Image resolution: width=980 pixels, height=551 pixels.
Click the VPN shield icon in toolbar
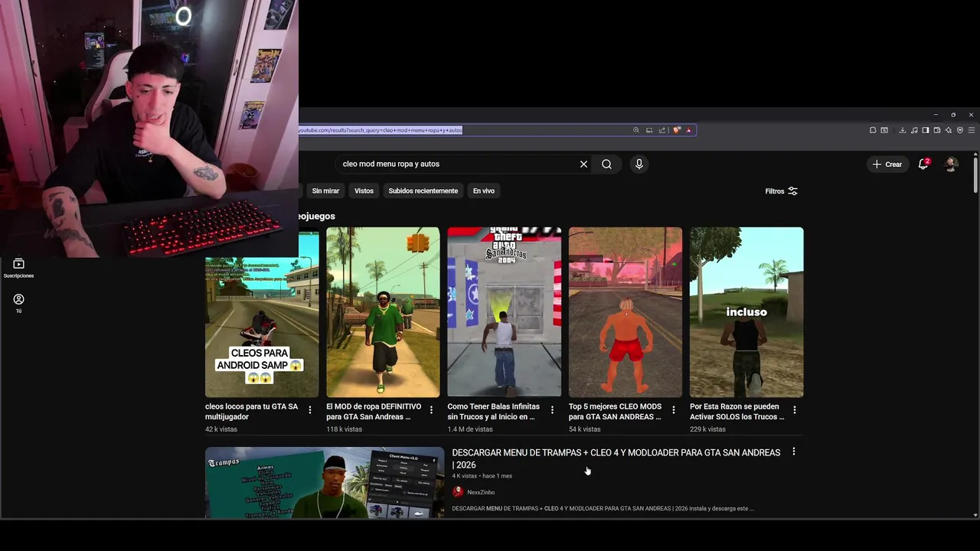pos(960,130)
